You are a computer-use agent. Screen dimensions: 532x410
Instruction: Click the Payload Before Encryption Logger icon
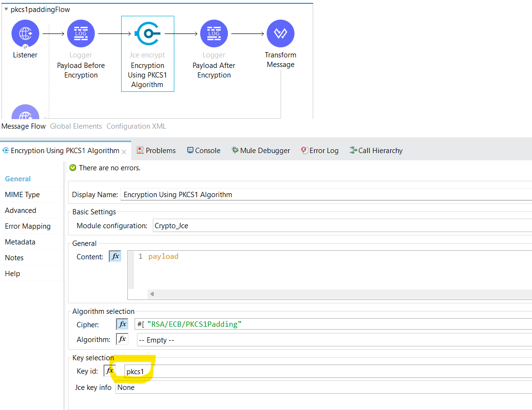(x=80, y=33)
